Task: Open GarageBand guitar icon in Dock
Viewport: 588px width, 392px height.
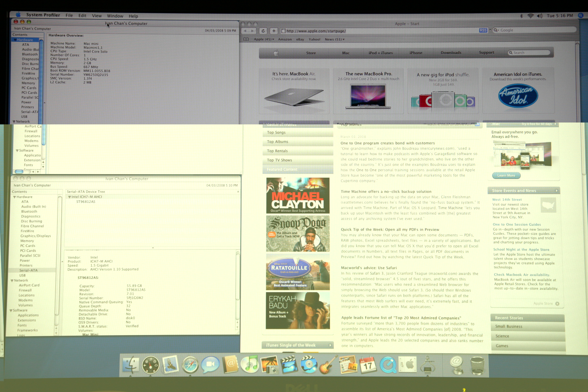Action: pyautogui.click(x=328, y=365)
